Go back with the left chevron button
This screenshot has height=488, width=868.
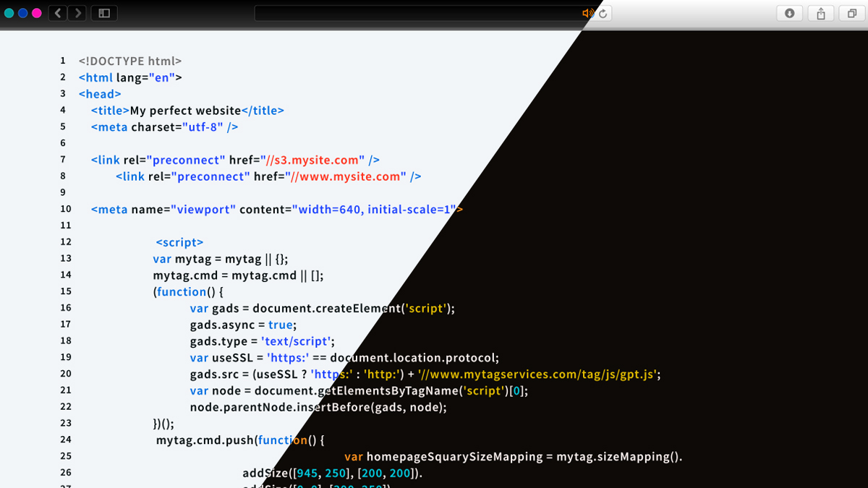[58, 13]
